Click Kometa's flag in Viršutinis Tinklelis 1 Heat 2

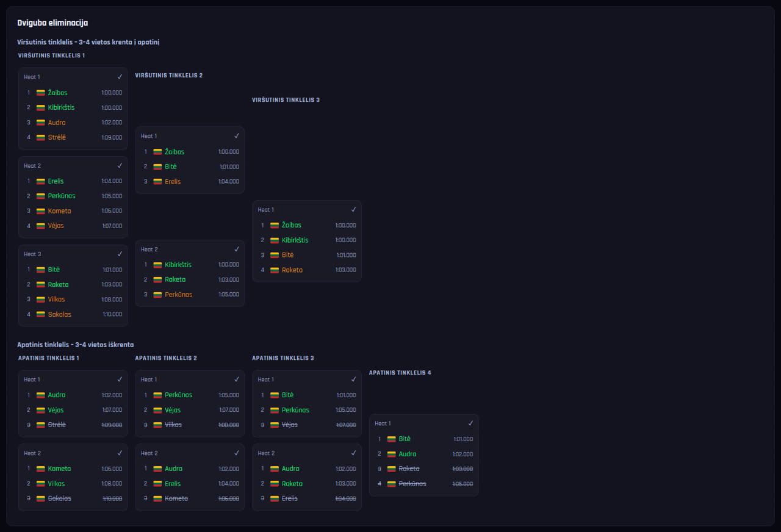41,211
